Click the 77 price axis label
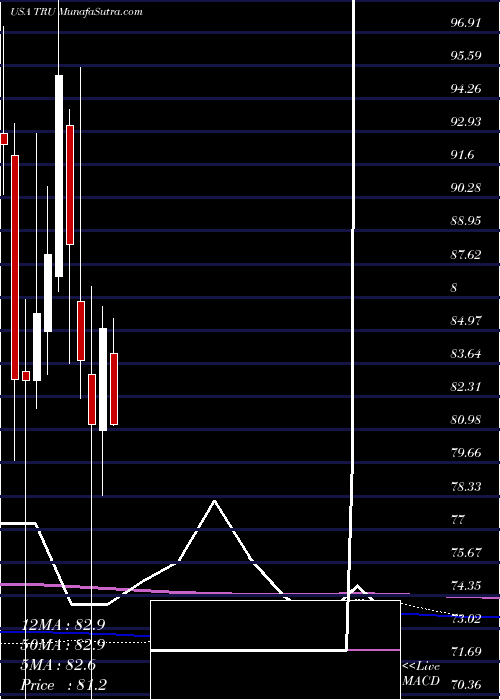The width and height of the screenshot is (500, 700). [458, 519]
